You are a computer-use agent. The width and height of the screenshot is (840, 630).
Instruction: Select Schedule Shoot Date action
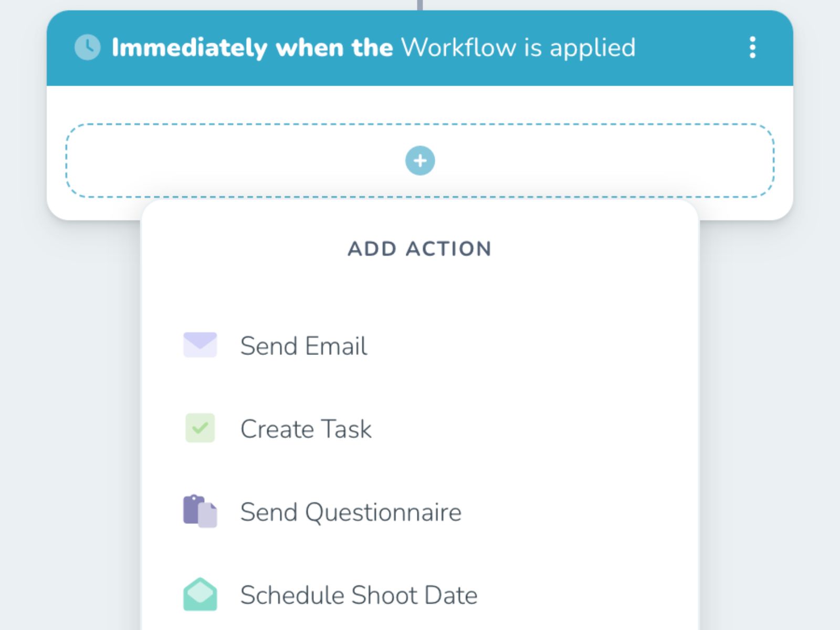tap(359, 594)
